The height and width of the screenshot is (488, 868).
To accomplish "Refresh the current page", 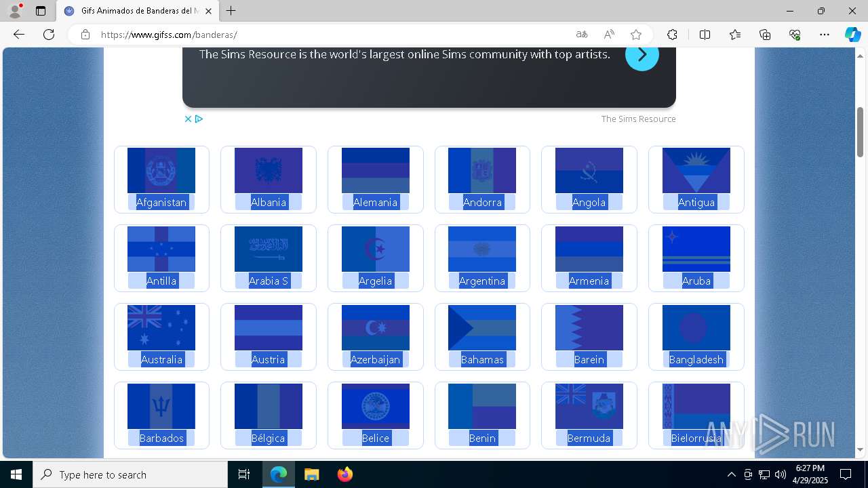I will point(49,35).
